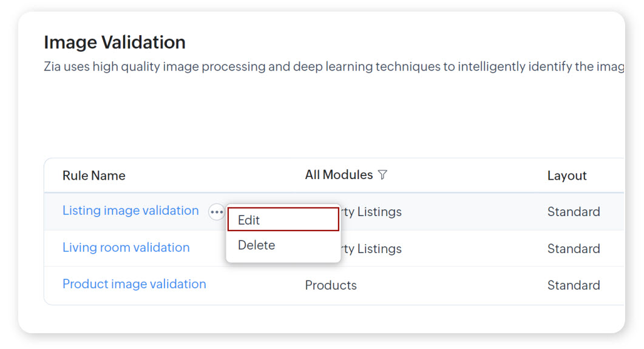Click the Image Validation page heading
This screenshot has height=349, width=644.
(x=115, y=42)
